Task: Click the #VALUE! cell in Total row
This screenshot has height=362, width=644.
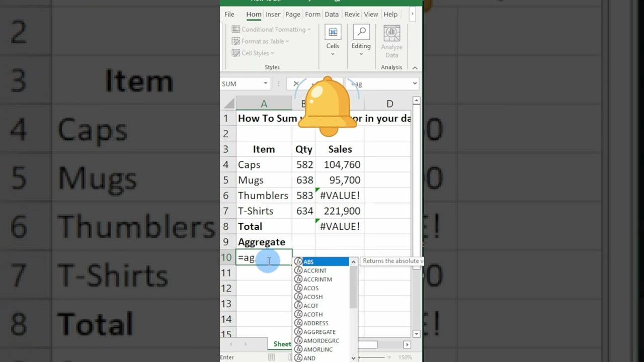Action: tap(340, 226)
